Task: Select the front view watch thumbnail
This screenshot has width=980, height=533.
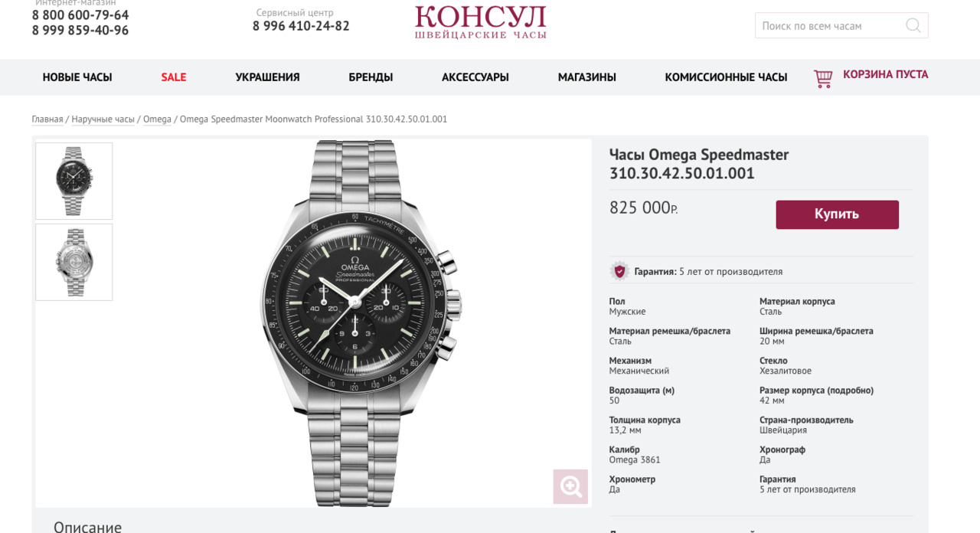Action: [x=74, y=181]
